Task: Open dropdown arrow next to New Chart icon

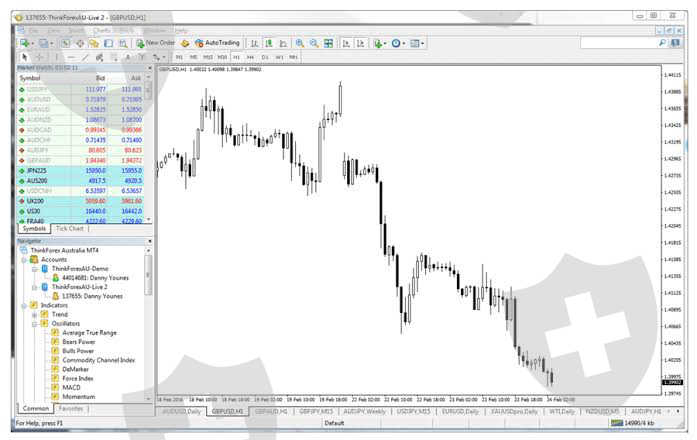Action: (x=32, y=44)
